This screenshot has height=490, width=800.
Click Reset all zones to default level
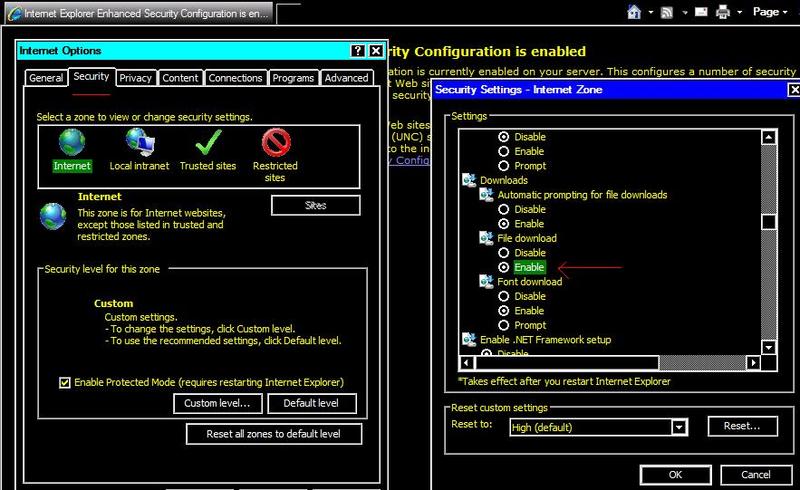click(x=274, y=434)
